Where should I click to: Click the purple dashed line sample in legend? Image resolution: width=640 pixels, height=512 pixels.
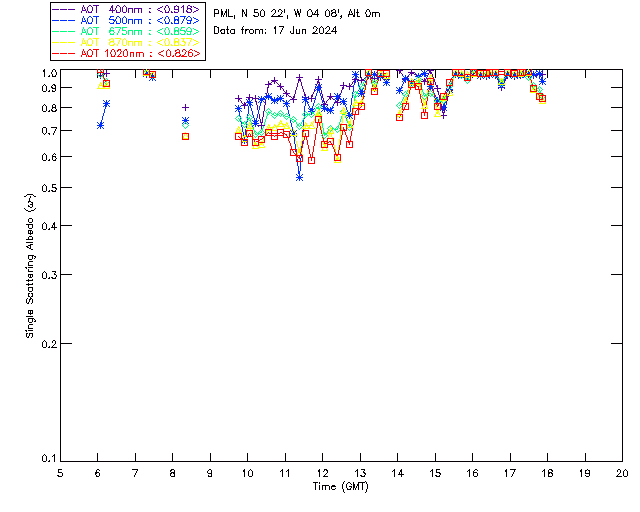[x=64, y=9]
